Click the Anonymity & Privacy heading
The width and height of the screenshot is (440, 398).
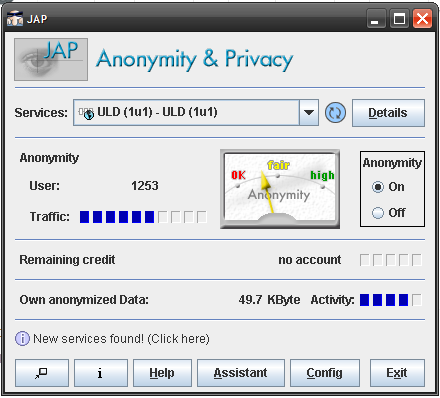pyautogui.click(x=195, y=59)
